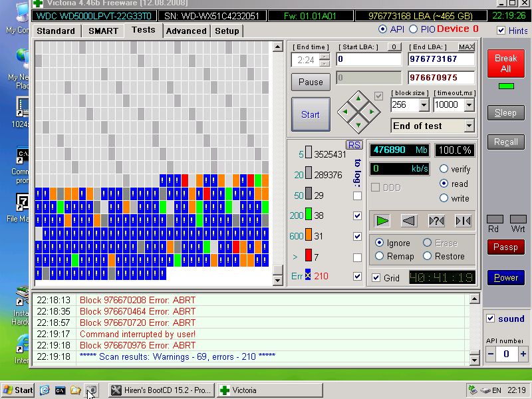Click the butterfly scan mode icon
This screenshot has width=532, height=399.
(x=463, y=221)
